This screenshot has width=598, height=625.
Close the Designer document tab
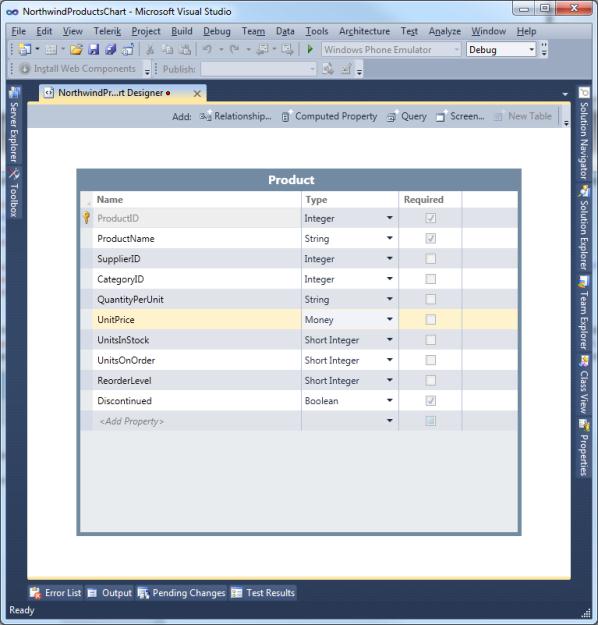(197, 94)
